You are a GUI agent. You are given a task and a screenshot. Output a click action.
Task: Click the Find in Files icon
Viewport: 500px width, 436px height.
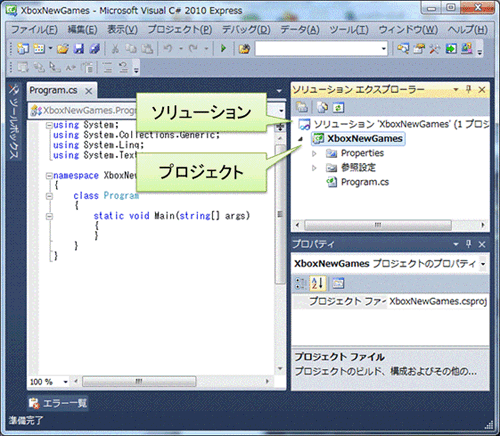tap(244, 49)
